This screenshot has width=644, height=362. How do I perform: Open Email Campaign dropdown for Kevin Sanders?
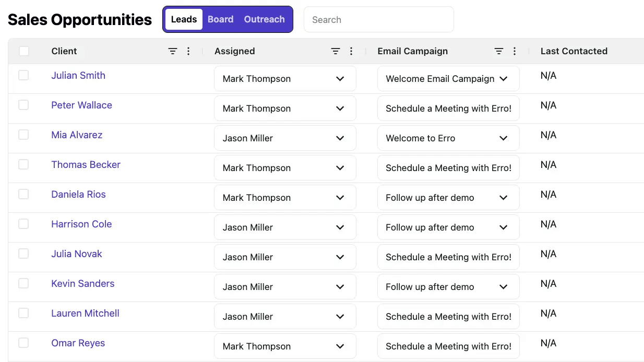[x=448, y=287]
